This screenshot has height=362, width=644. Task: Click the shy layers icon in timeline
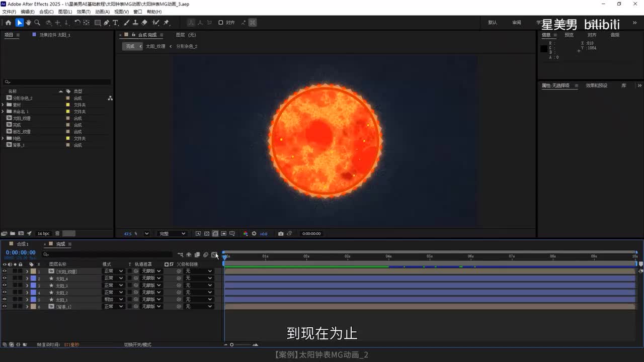tap(189, 255)
